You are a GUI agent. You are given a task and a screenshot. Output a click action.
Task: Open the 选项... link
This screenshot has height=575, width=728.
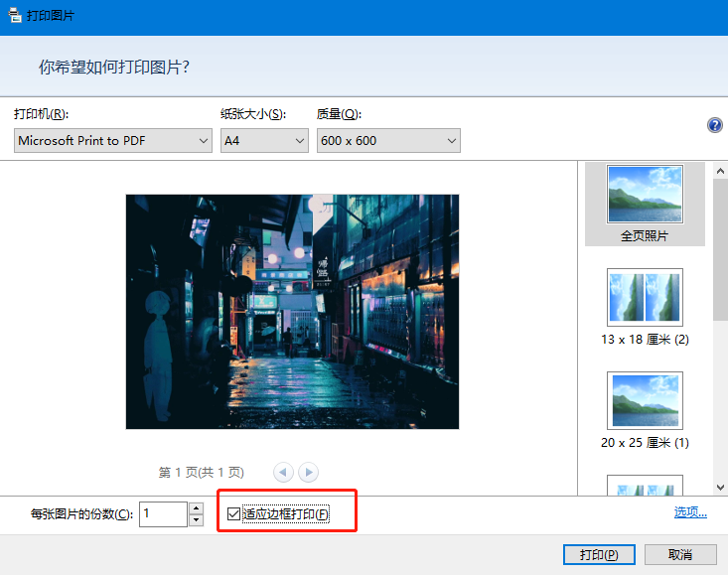[690, 511]
